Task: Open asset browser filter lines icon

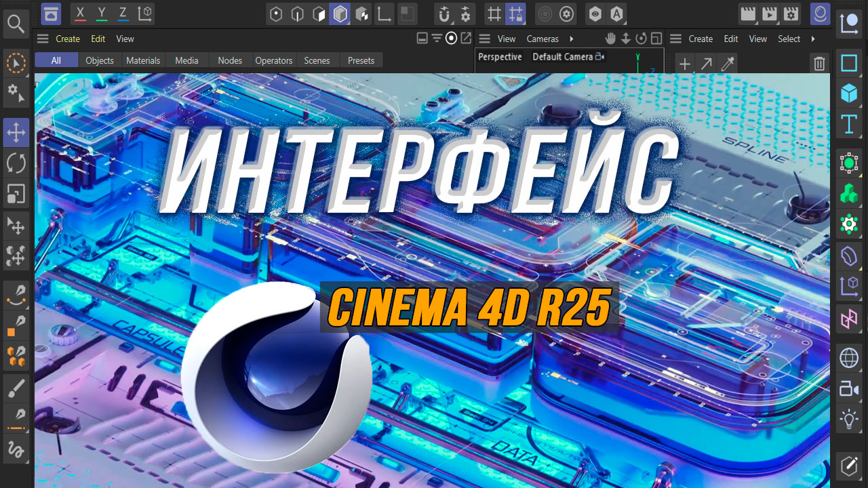Action: pos(437,39)
